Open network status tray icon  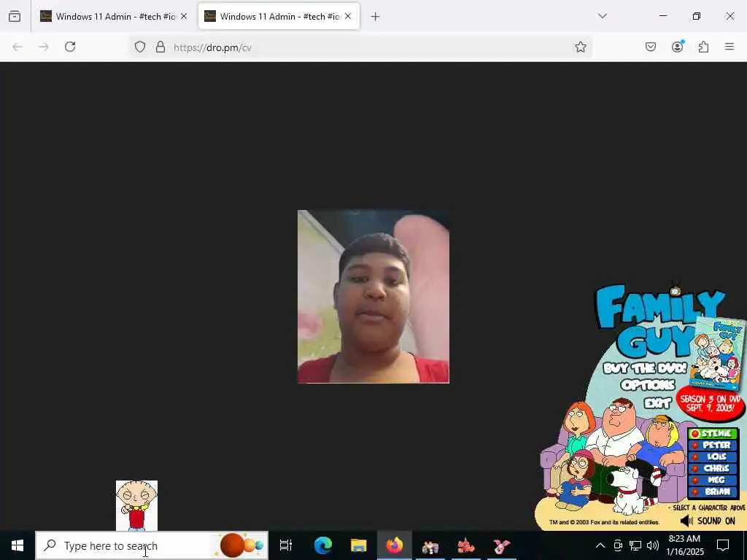coord(635,545)
